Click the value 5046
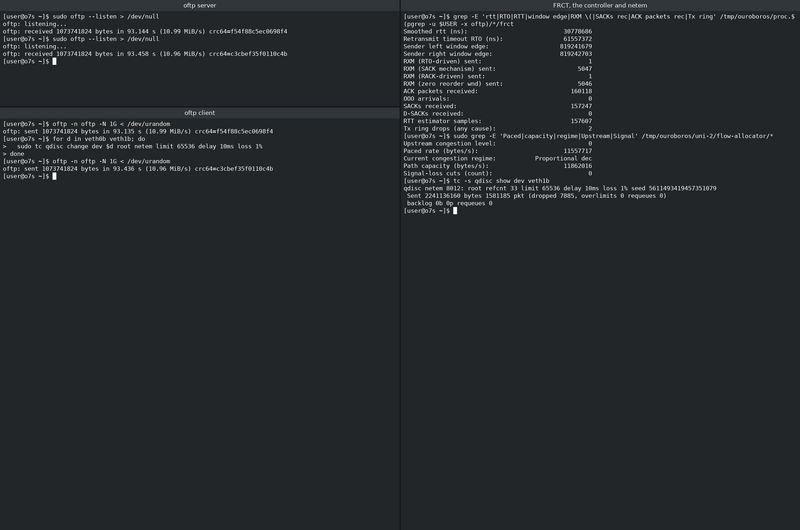The width and height of the screenshot is (800, 530). [x=585, y=84]
